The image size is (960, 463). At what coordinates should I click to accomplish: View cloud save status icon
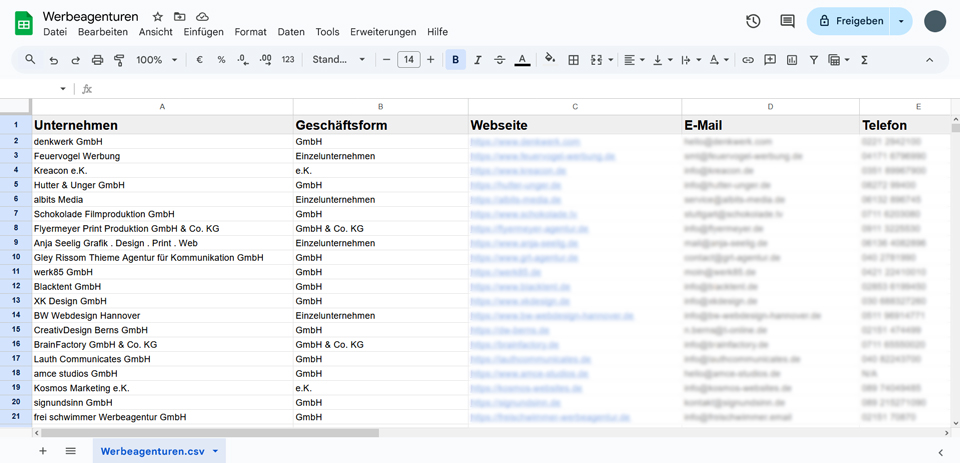click(x=202, y=17)
